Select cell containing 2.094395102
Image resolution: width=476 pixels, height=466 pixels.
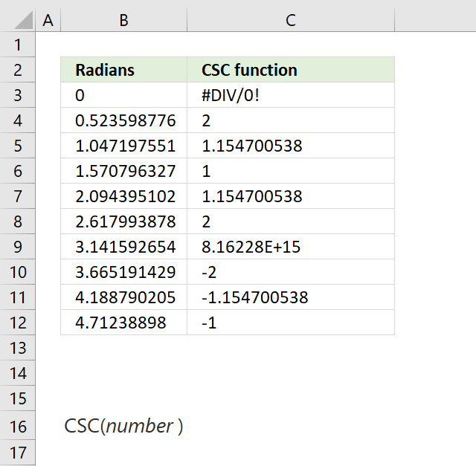[x=124, y=196]
